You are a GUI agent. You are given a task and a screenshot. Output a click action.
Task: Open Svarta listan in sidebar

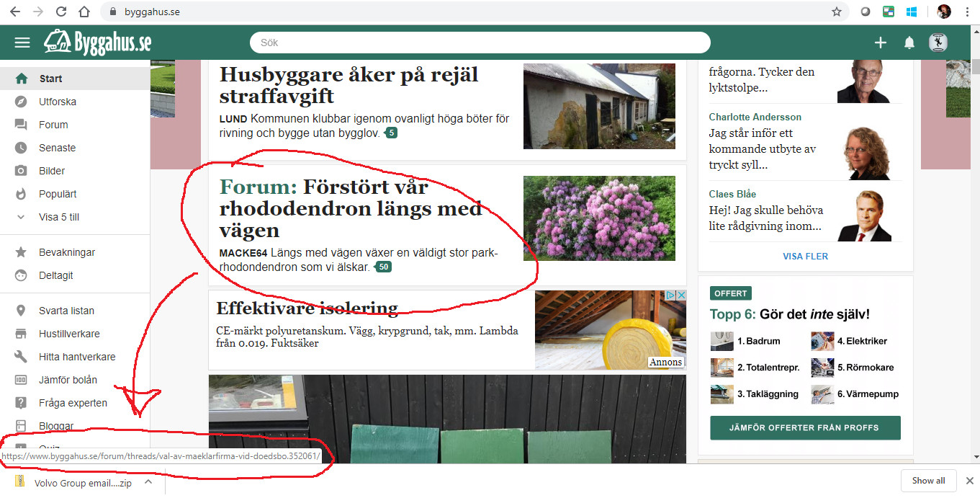(x=66, y=311)
